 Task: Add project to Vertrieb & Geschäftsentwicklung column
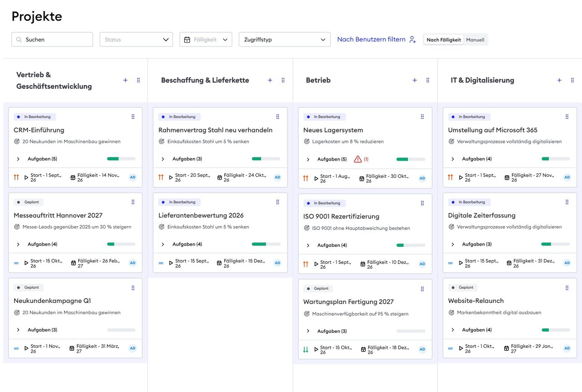click(x=125, y=80)
